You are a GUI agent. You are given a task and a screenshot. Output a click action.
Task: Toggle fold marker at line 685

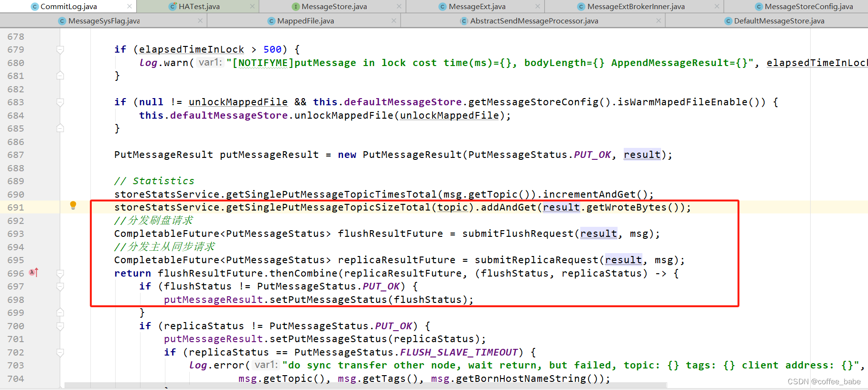tap(60, 128)
